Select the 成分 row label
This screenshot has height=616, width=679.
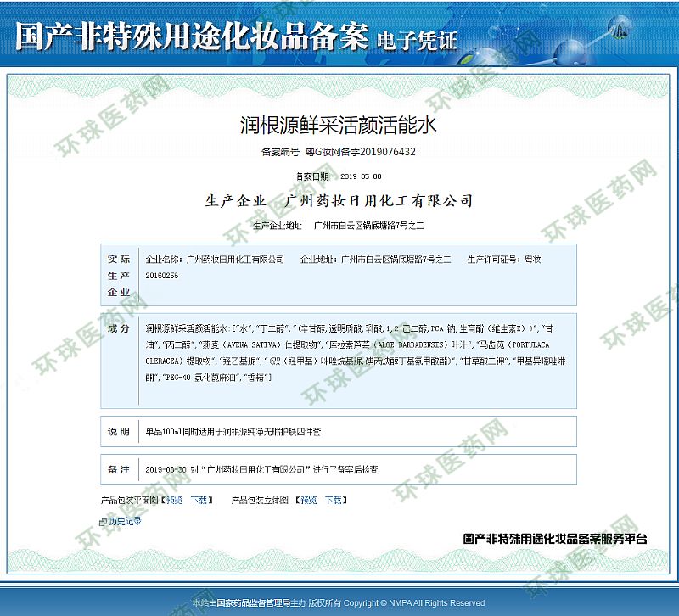[119, 328]
